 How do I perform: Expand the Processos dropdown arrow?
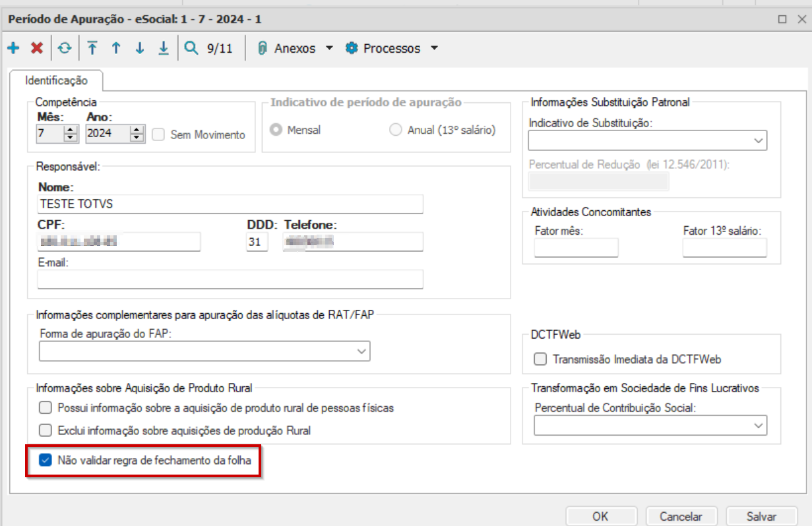click(433, 48)
